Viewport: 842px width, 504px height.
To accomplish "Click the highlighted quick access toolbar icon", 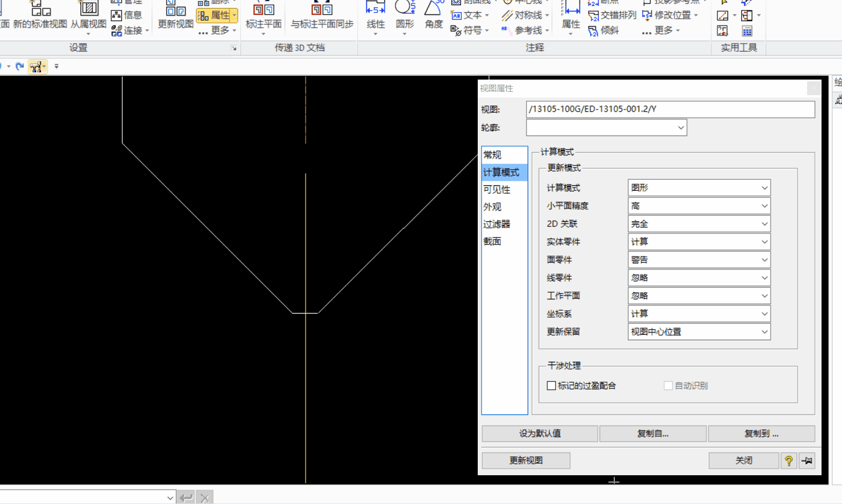I will [x=37, y=67].
